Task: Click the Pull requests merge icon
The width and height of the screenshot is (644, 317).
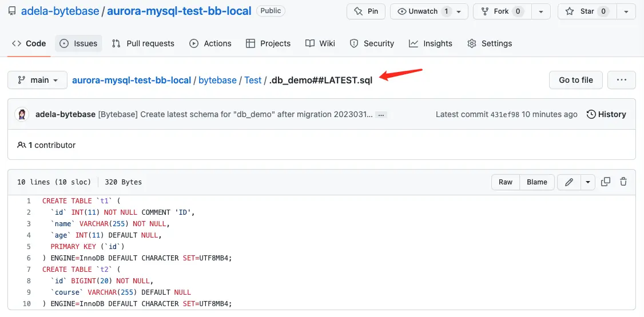Action: pyautogui.click(x=116, y=43)
